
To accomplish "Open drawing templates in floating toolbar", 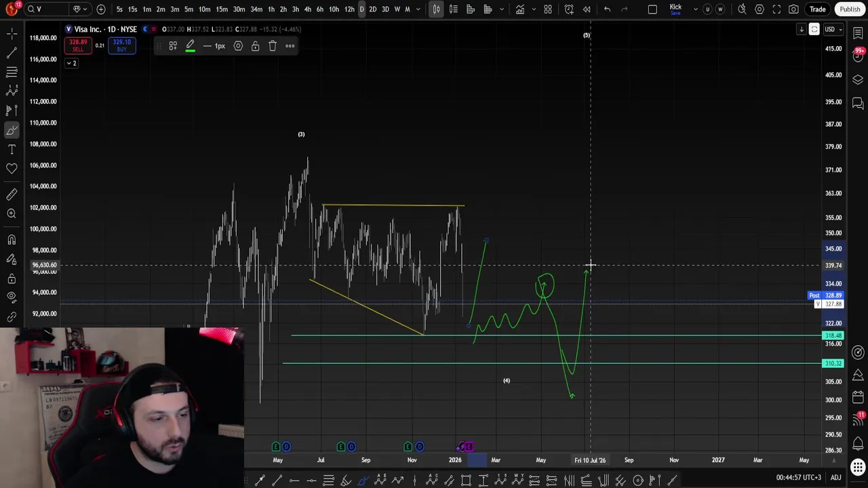I will 173,46.
